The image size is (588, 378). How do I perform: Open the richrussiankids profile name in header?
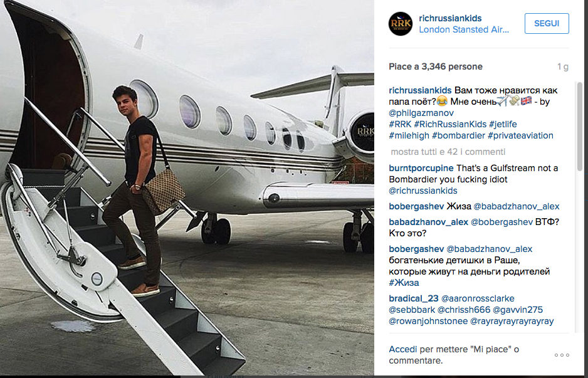point(450,18)
